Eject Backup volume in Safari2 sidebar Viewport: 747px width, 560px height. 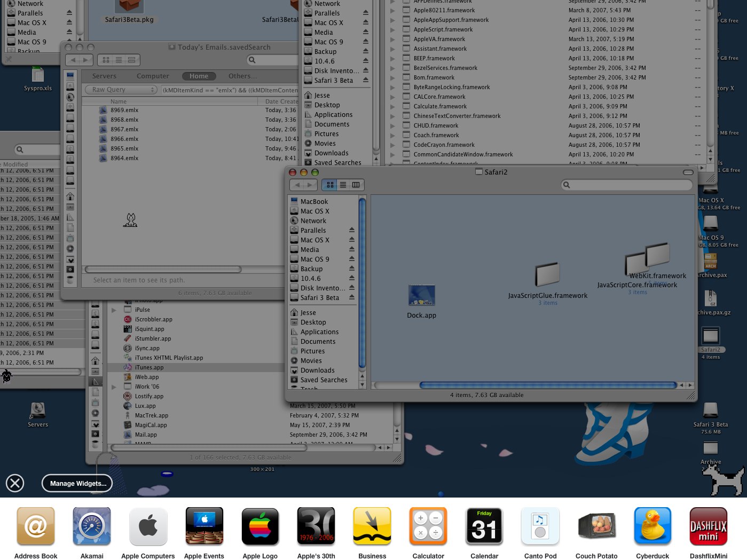(x=352, y=269)
